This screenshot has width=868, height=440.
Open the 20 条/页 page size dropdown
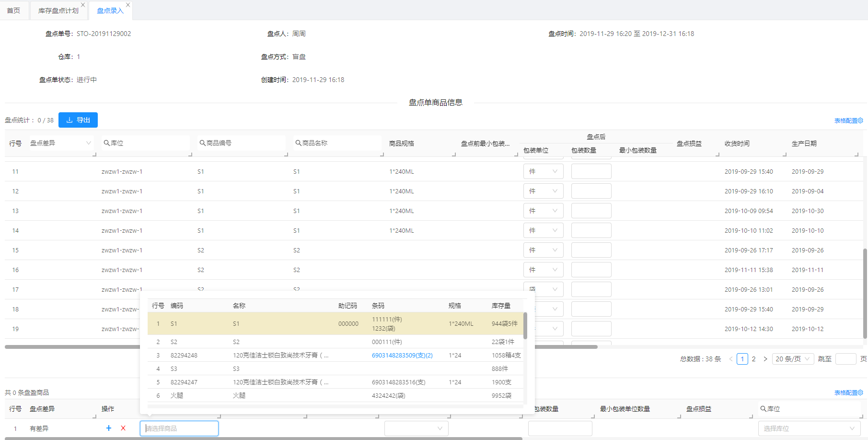(793, 359)
